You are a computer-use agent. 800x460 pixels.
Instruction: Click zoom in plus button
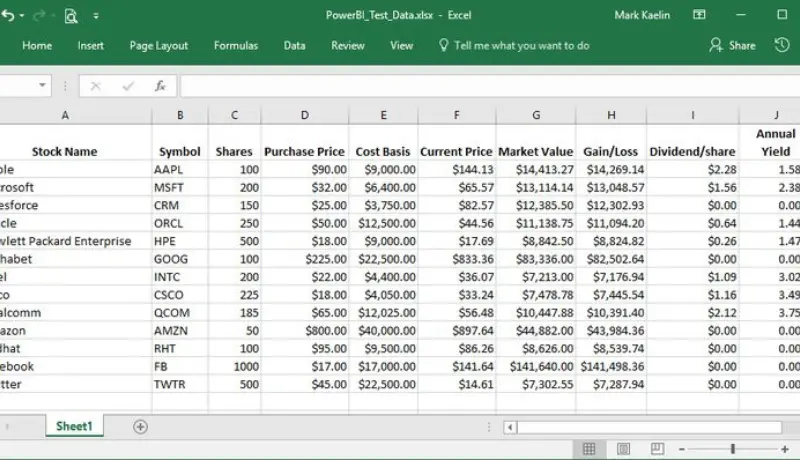click(785, 449)
